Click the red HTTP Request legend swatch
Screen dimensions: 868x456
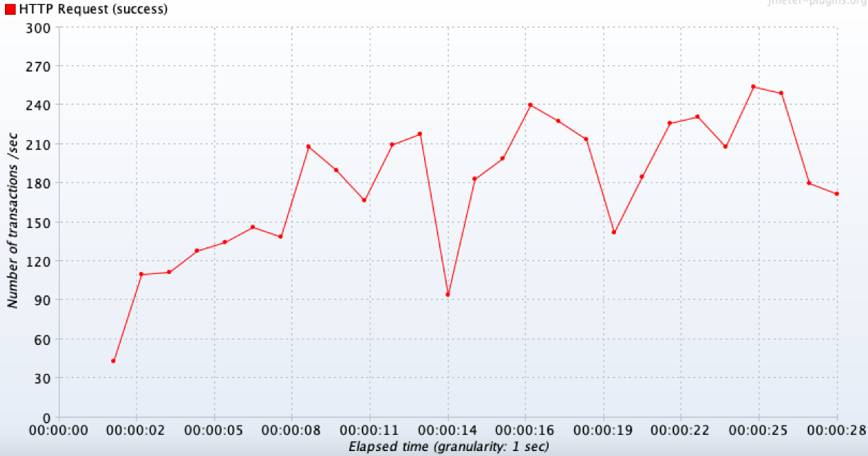(10, 10)
